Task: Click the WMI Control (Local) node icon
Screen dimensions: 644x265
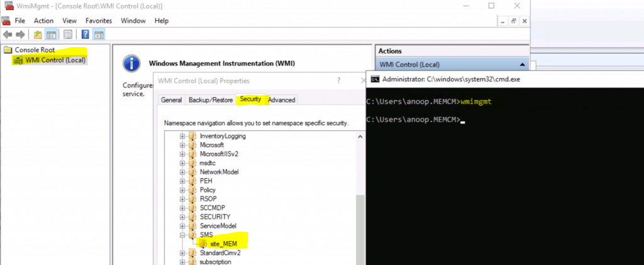Action: pos(18,60)
